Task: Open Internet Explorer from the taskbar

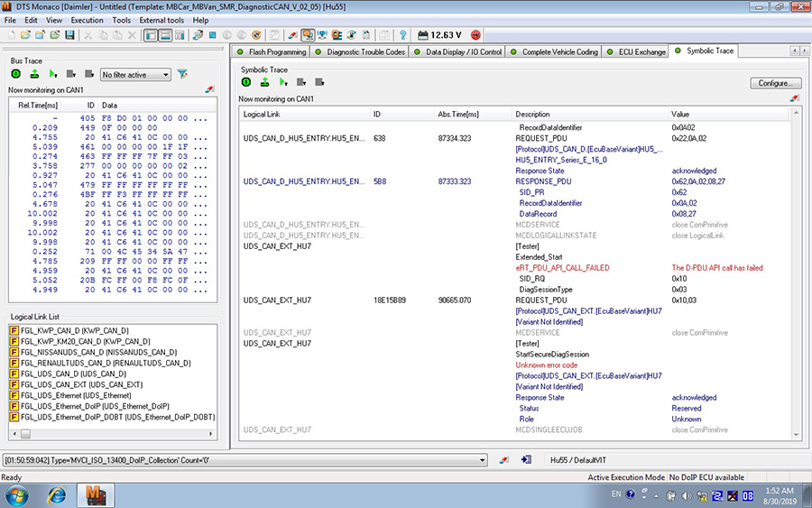Action: coord(57,494)
